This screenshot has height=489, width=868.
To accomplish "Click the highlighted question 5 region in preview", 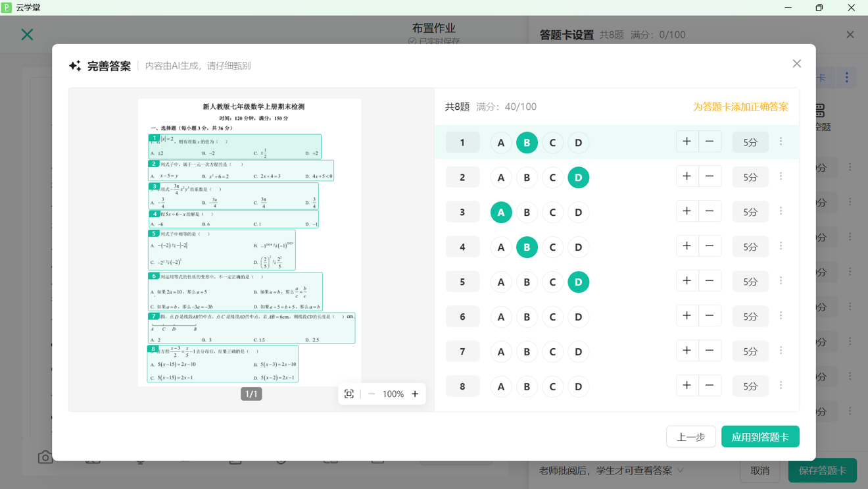I will (x=222, y=250).
